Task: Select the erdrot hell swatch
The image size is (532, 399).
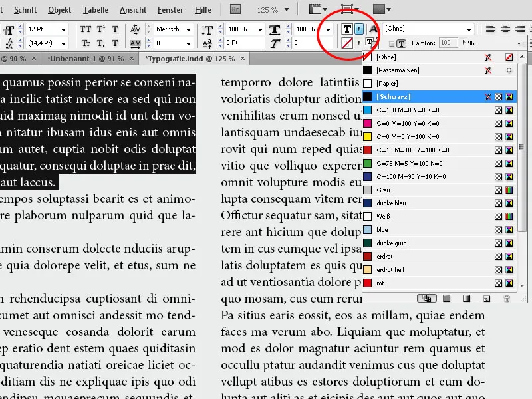Action: click(440, 269)
